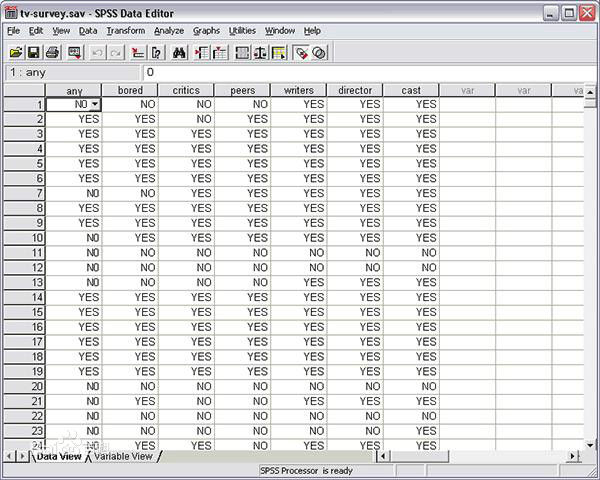The image size is (600, 480).
Task: Click the 'SPSS Processor is ready' status text
Action: pos(306,470)
